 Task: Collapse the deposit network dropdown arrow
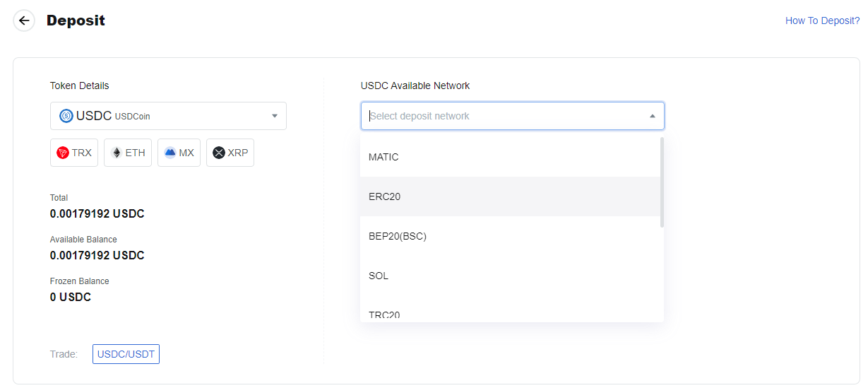click(x=653, y=116)
